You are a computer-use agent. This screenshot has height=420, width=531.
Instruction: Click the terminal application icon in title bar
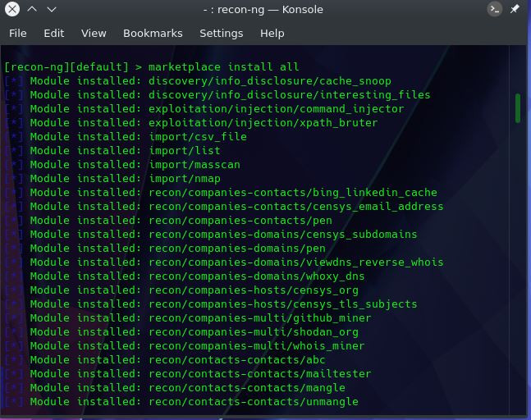click(x=494, y=9)
